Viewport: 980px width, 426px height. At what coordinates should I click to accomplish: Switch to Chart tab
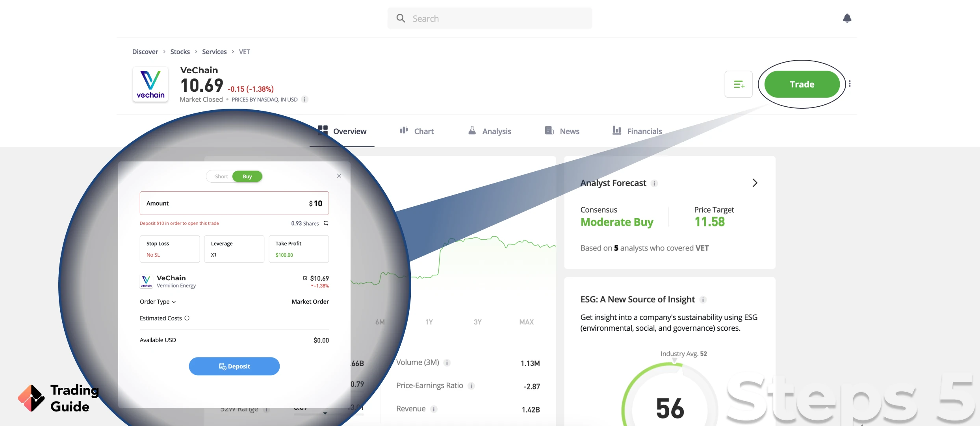click(416, 131)
